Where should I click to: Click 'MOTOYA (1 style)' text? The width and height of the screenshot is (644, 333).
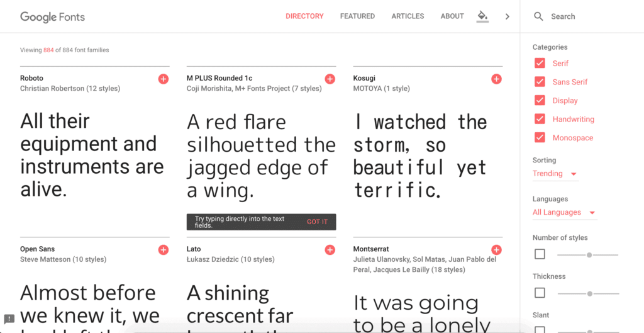click(382, 88)
